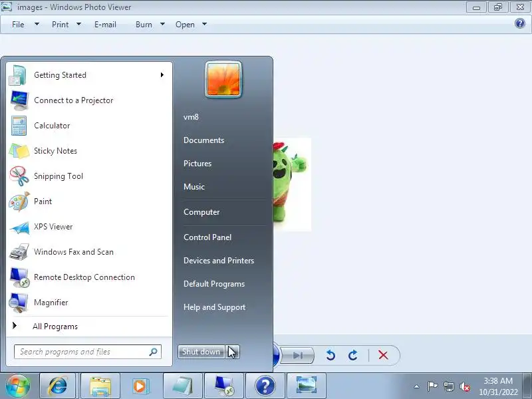
Task: Launch Windows Fax and Scan icon
Action: click(x=19, y=252)
